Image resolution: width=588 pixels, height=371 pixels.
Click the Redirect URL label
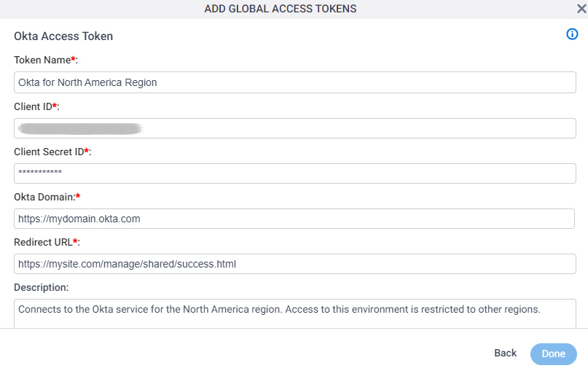point(47,242)
